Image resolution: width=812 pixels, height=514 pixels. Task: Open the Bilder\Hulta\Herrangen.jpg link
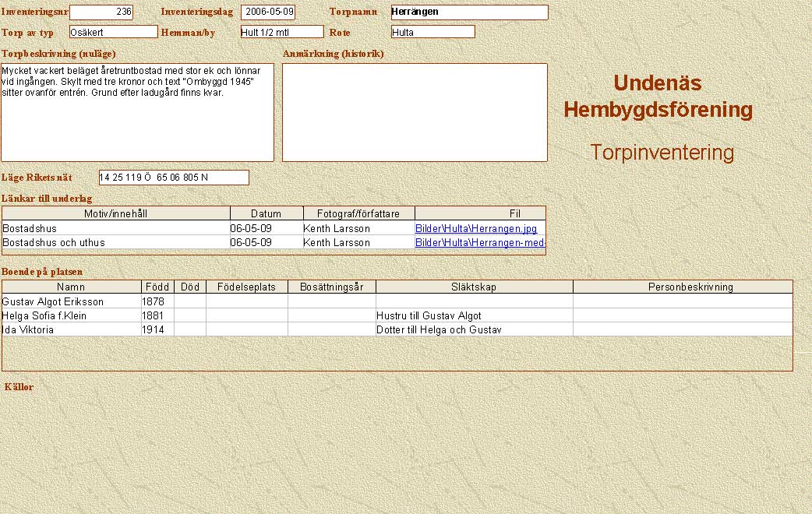pos(476,229)
